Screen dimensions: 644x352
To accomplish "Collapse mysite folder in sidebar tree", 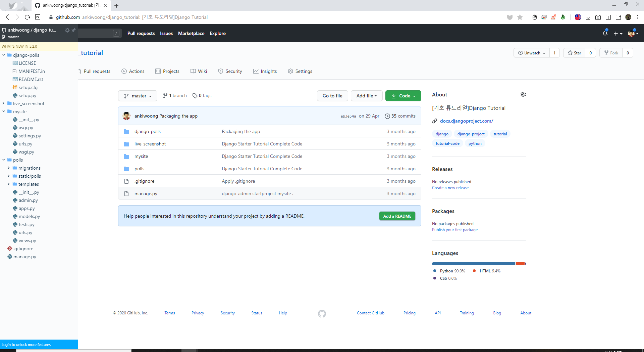I will point(4,112).
